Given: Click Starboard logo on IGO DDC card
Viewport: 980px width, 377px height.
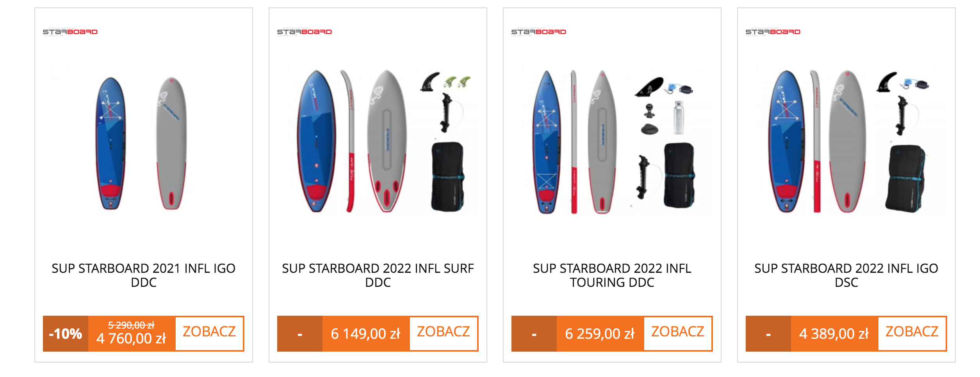Looking at the screenshot, I should point(70,32).
